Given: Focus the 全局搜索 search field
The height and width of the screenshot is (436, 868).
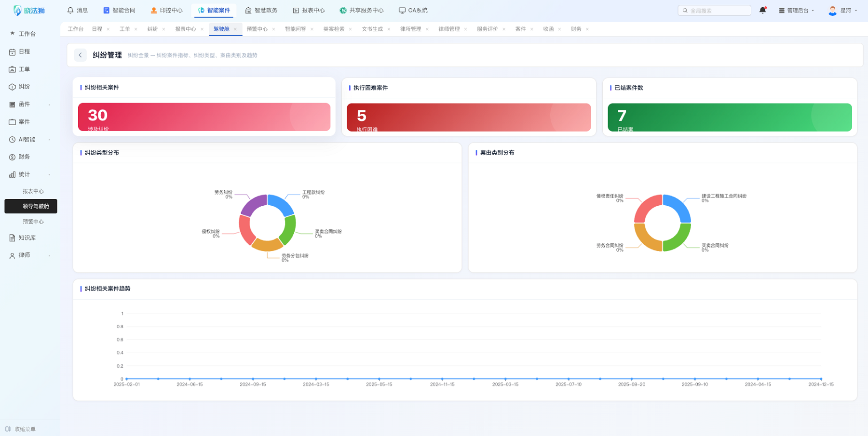Looking at the screenshot, I should pyautogui.click(x=714, y=10).
